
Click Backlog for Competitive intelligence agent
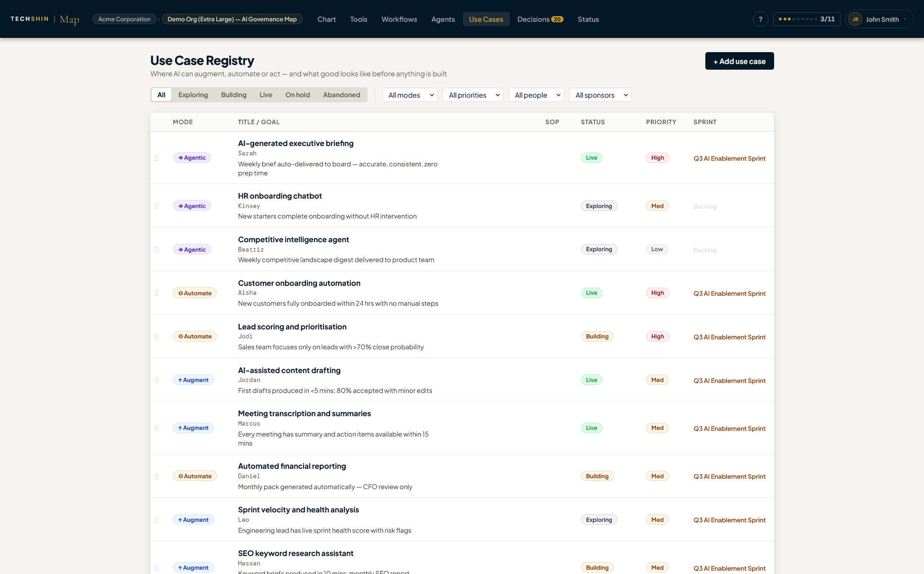coord(705,250)
